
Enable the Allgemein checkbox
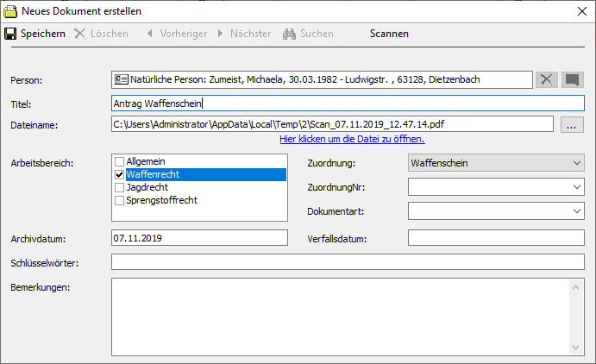click(120, 161)
